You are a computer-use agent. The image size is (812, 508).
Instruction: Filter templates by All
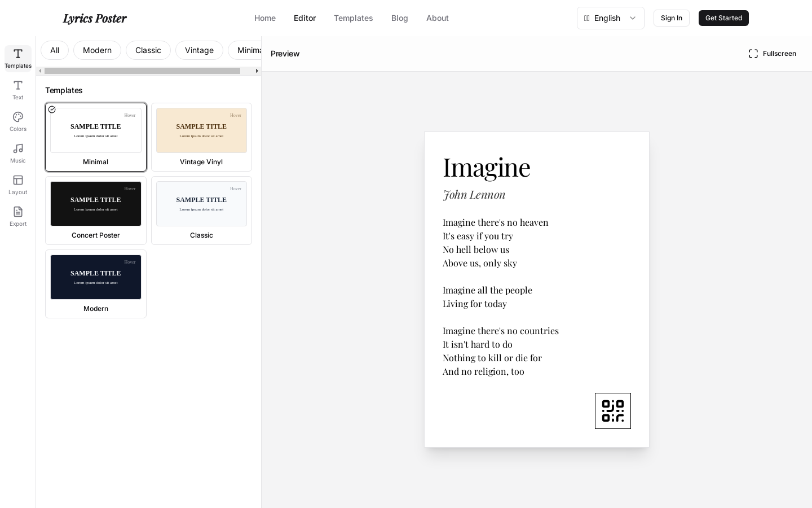[x=55, y=50]
